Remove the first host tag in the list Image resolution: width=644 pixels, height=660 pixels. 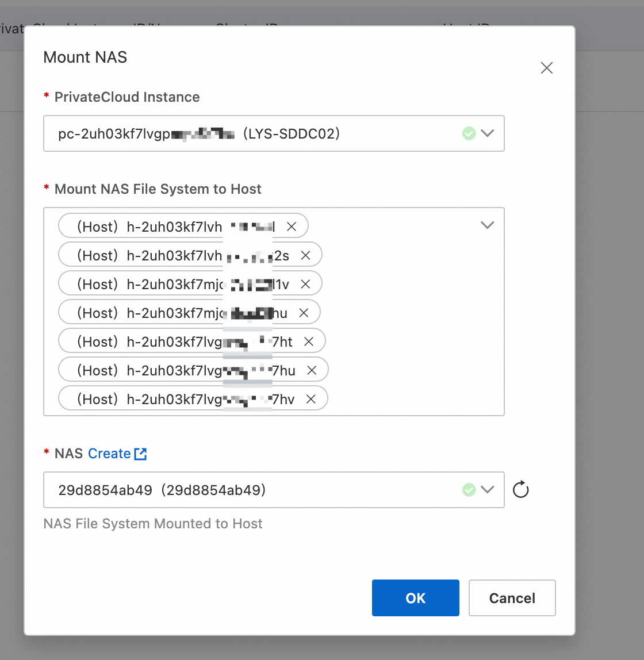coord(292,226)
